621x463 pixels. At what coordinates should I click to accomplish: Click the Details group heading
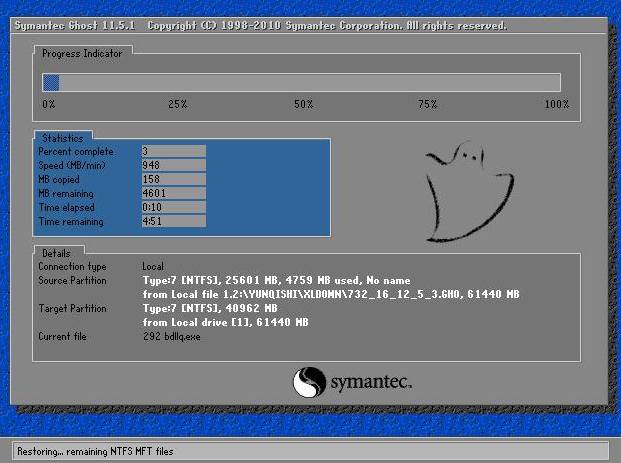[x=56, y=252]
